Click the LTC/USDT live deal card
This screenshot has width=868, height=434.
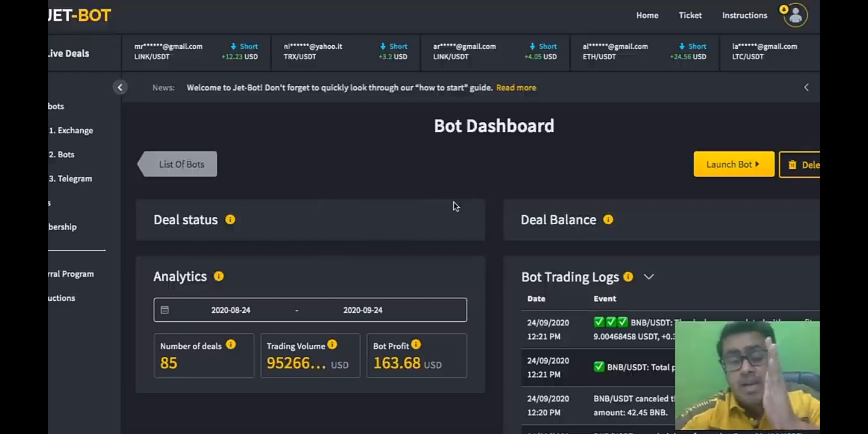(x=770, y=51)
